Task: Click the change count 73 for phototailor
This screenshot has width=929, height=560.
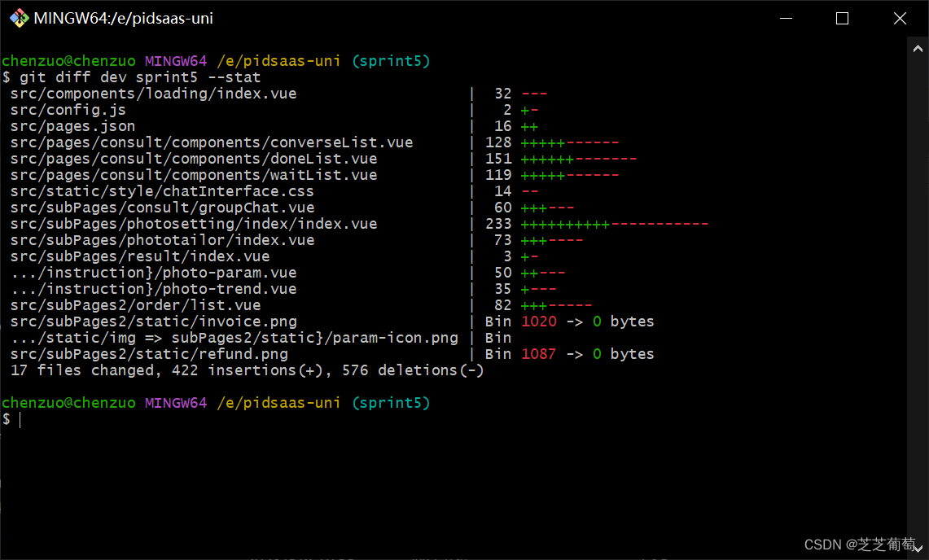Action: 502,241
